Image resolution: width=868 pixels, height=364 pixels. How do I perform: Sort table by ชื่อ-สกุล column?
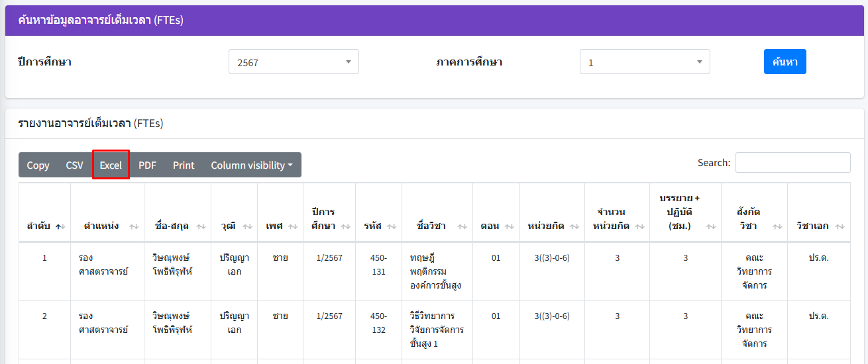coord(178,226)
